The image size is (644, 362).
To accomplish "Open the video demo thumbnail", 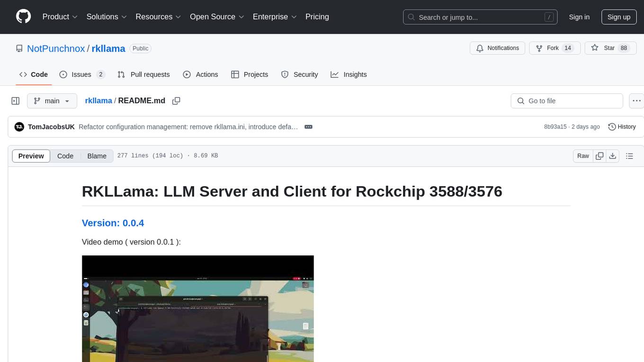I will 198,308.
